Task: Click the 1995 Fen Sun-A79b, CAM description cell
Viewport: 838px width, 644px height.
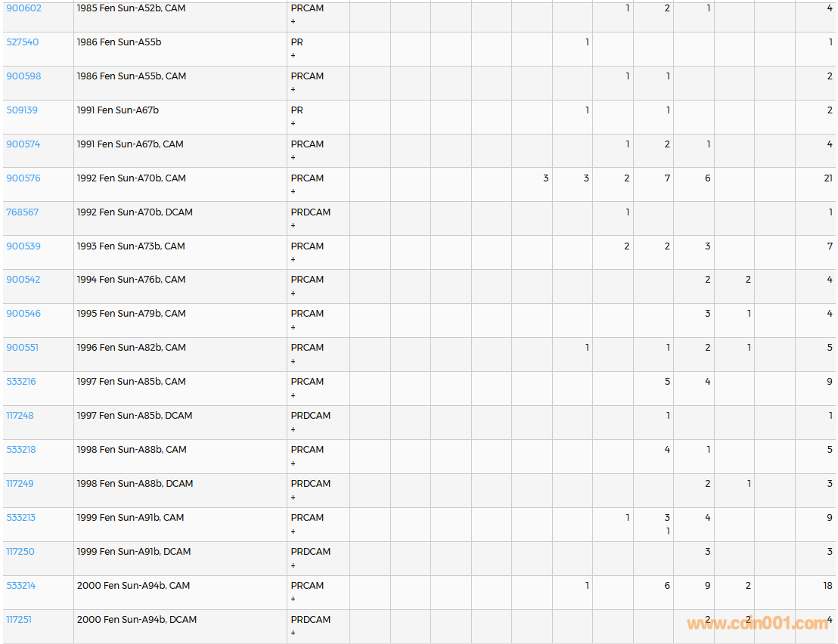Action: click(x=132, y=314)
